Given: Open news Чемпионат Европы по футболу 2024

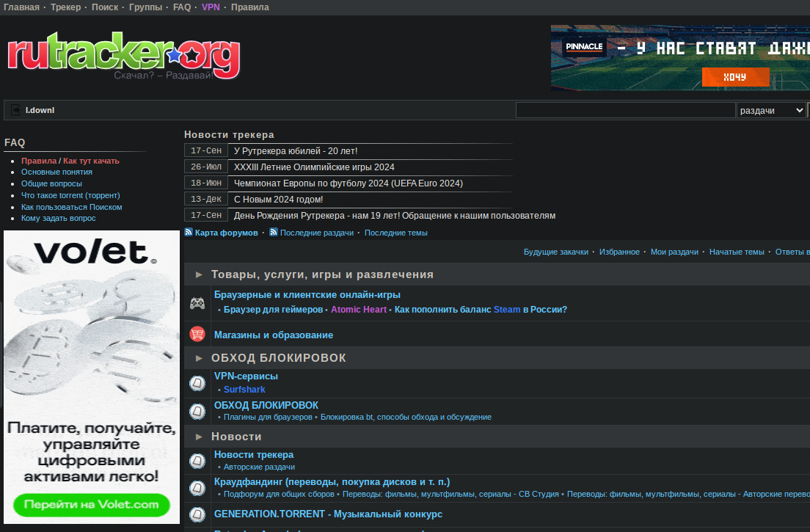Looking at the screenshot, I should [x=349, y=183].
